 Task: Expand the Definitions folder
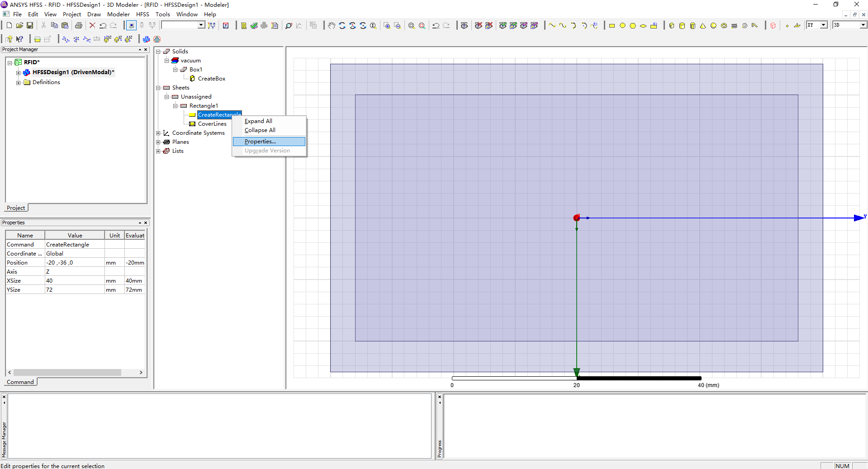pyautogui.click(x=18, y=82)
